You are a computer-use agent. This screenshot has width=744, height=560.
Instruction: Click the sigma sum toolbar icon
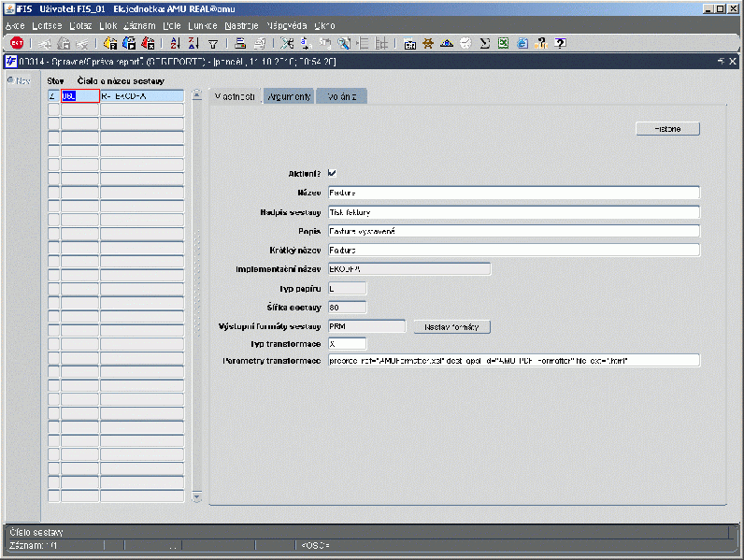[485, 43]
